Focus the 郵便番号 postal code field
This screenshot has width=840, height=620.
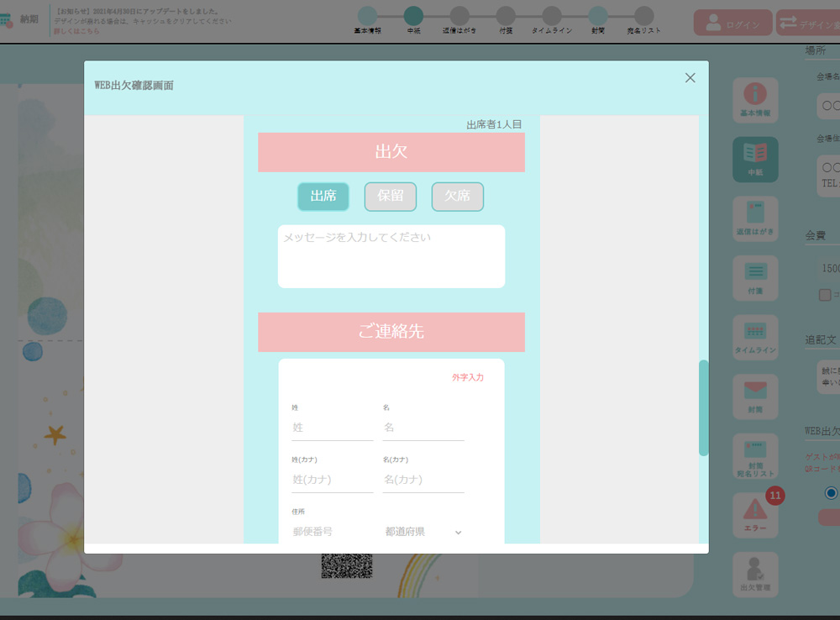pos(332,532)
